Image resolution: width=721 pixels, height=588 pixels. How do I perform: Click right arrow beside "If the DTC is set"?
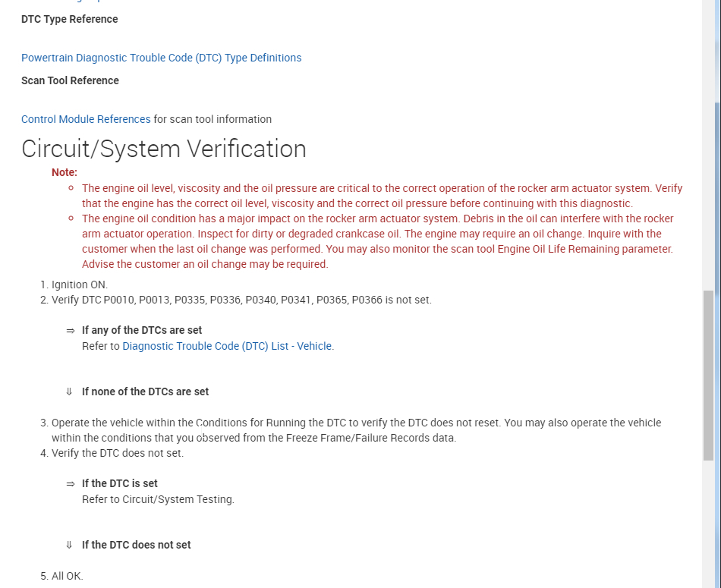coord(70,483)
